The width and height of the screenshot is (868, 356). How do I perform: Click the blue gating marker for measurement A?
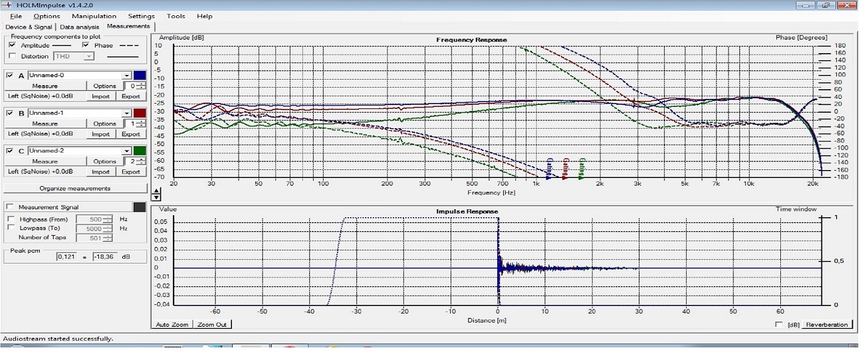(x=549, y=171)
